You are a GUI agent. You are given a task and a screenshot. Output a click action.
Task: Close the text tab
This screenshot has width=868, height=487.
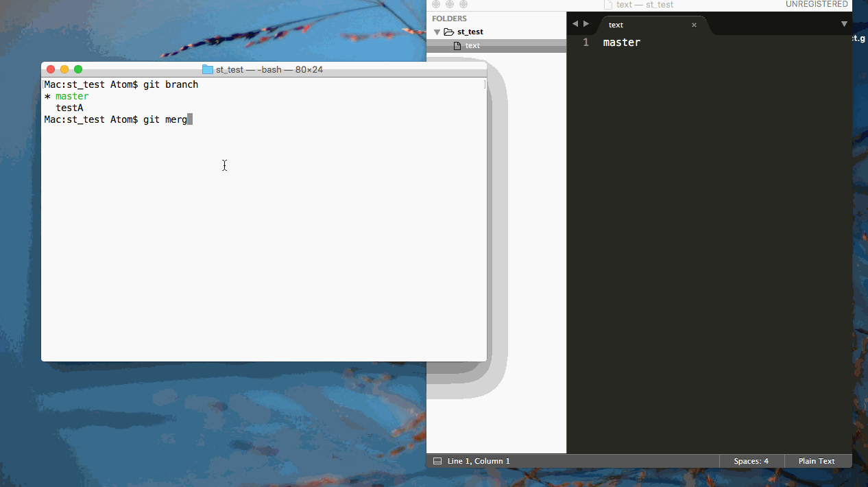click(694, 25)
